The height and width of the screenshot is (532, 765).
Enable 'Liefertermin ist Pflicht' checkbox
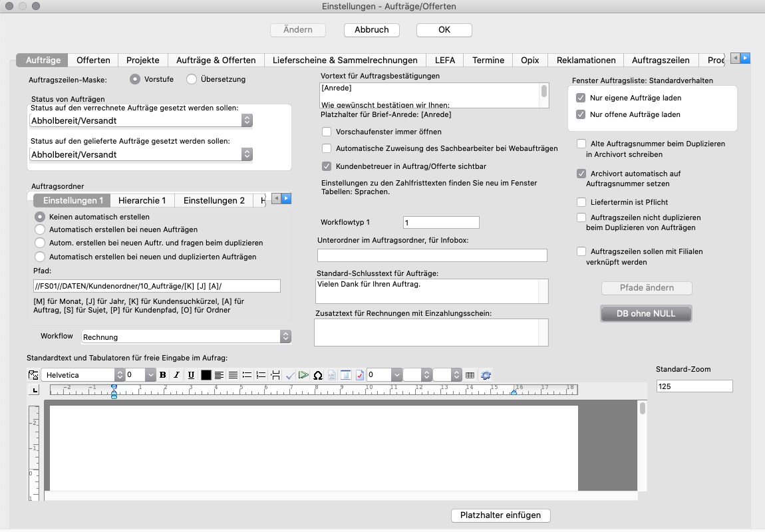pos(581,202)
